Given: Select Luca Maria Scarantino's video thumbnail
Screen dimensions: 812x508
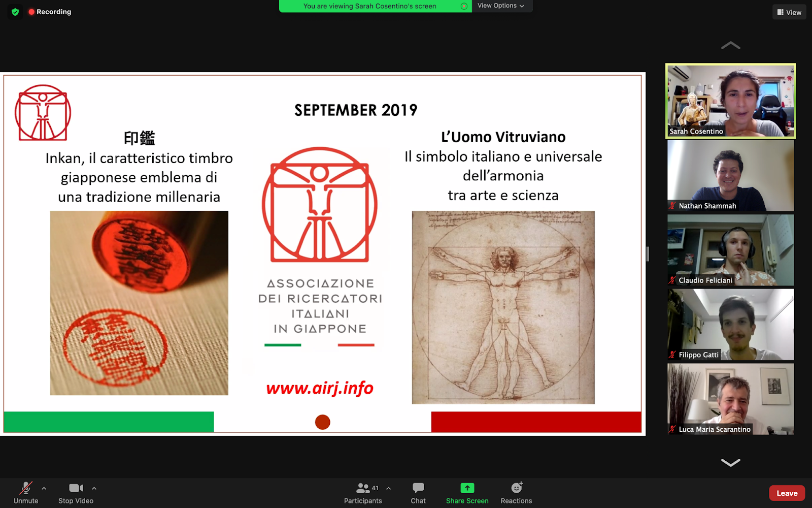Looking at the screenshot, I should (x=731, y=399).
